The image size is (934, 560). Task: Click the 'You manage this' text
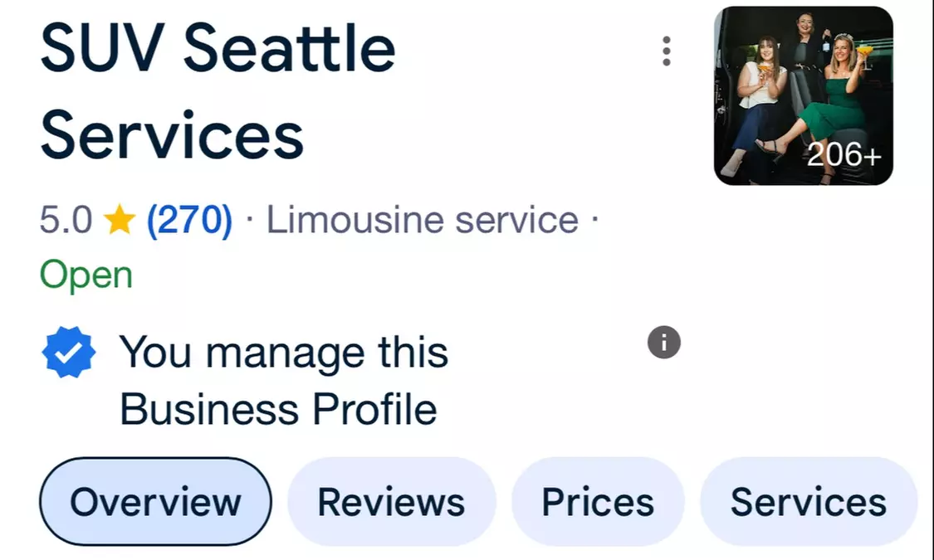coord(284,353)
